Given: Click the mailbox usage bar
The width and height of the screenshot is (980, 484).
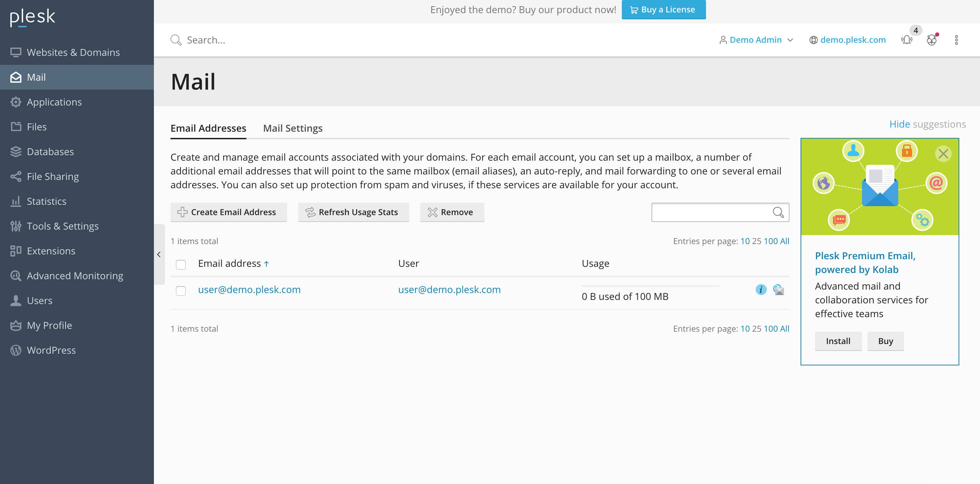Looking at the screenshot, I should [x=650, y=286].
